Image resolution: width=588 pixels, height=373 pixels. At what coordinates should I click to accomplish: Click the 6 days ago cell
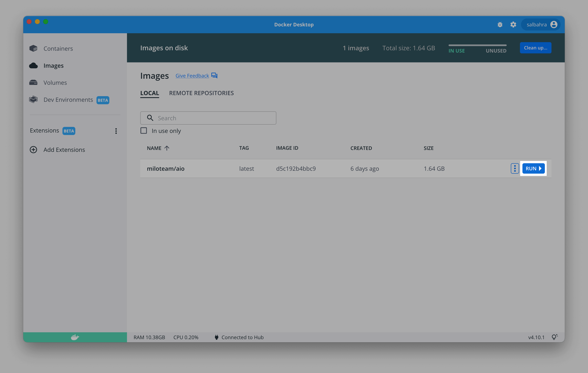click(365, 169)
